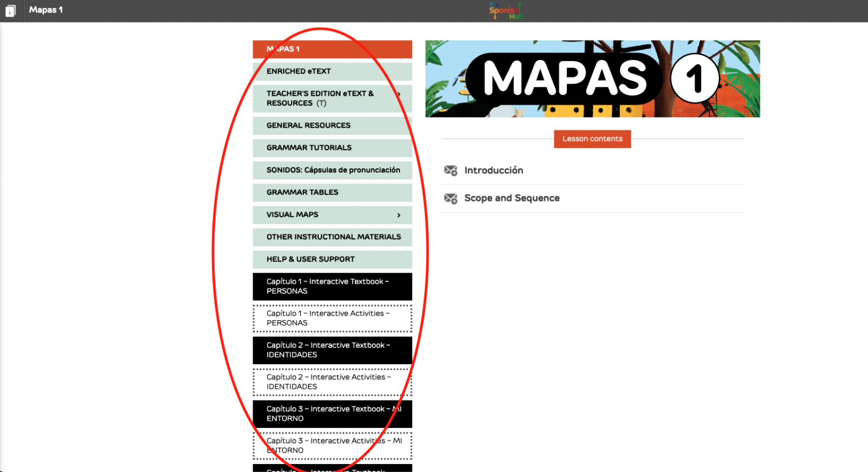Click the MAPAS 1 banner image
The image size is (868, 472).
pyautogui.click(x=592, y=78)
